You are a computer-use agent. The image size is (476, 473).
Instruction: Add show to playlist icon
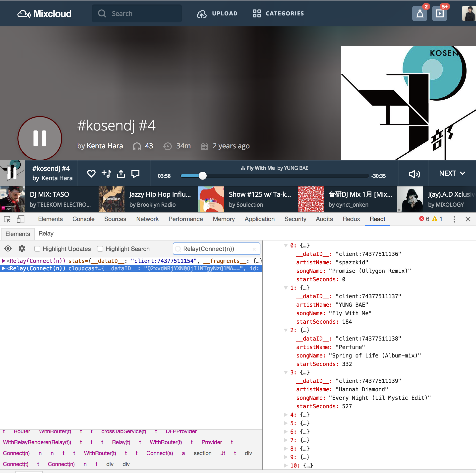click(106, 174)
